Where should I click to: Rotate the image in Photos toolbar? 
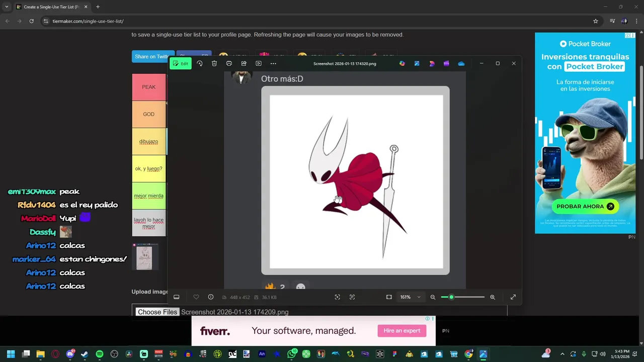tap(200, 63)
